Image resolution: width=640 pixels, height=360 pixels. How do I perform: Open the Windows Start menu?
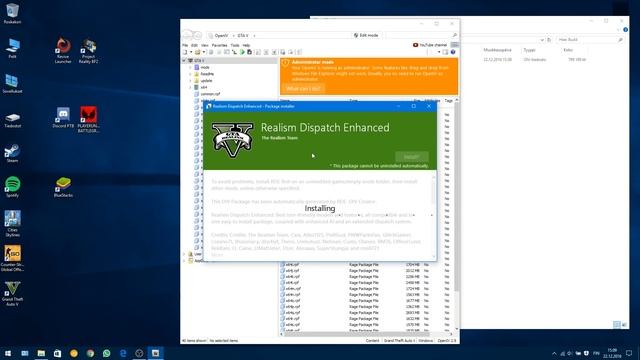pyautogui.click(x=8, y=353)
